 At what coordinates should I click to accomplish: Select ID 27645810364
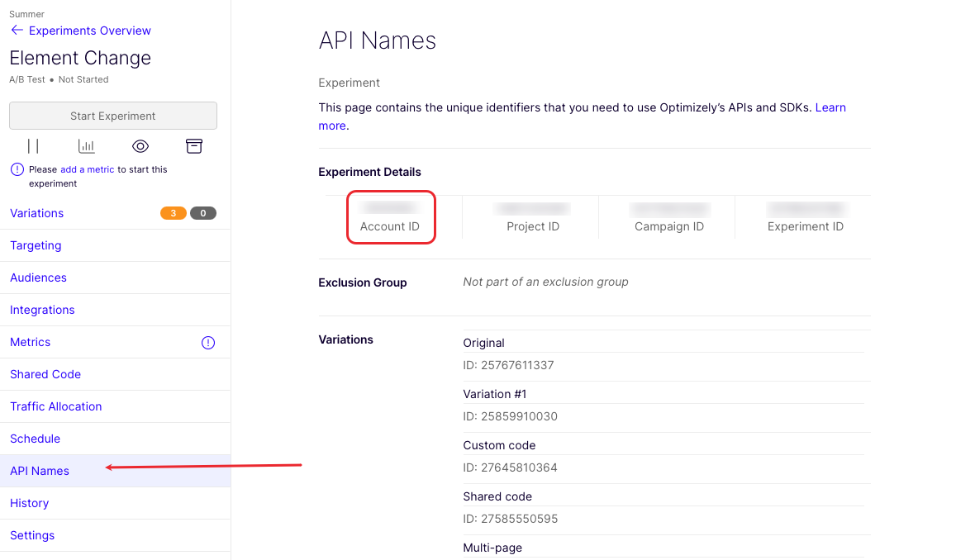pos(511,468)
